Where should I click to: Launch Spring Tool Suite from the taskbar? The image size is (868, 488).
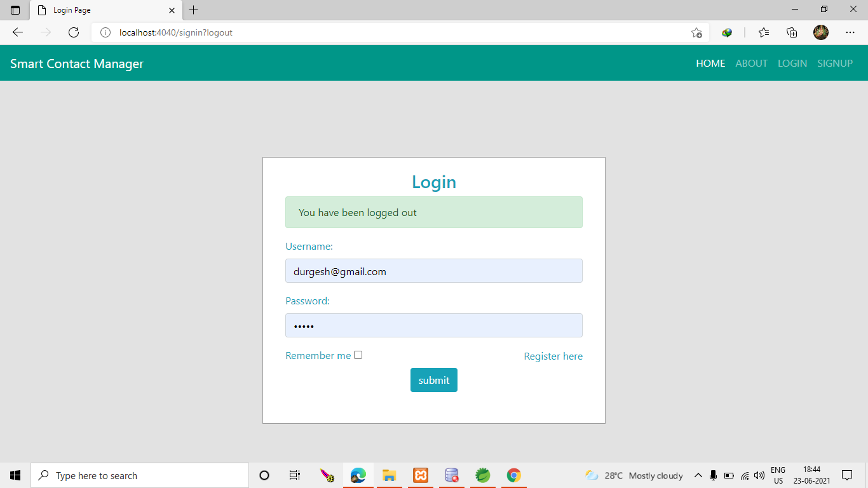482,475
